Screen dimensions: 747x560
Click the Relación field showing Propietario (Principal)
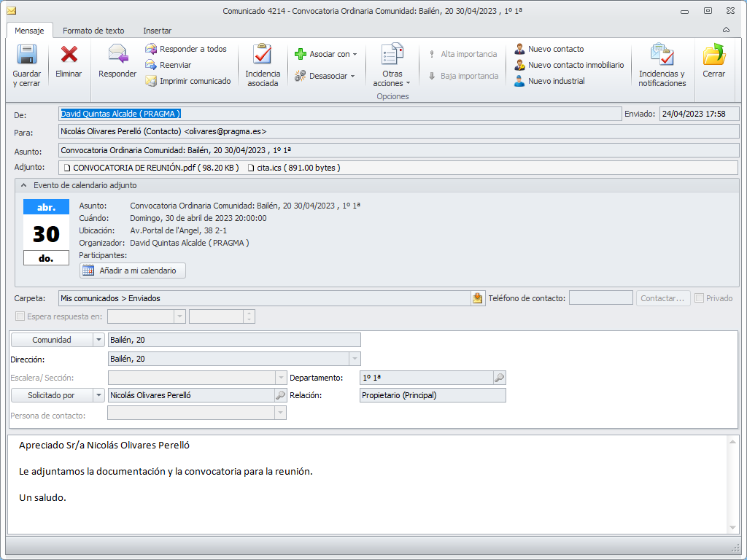pos(433,395)
